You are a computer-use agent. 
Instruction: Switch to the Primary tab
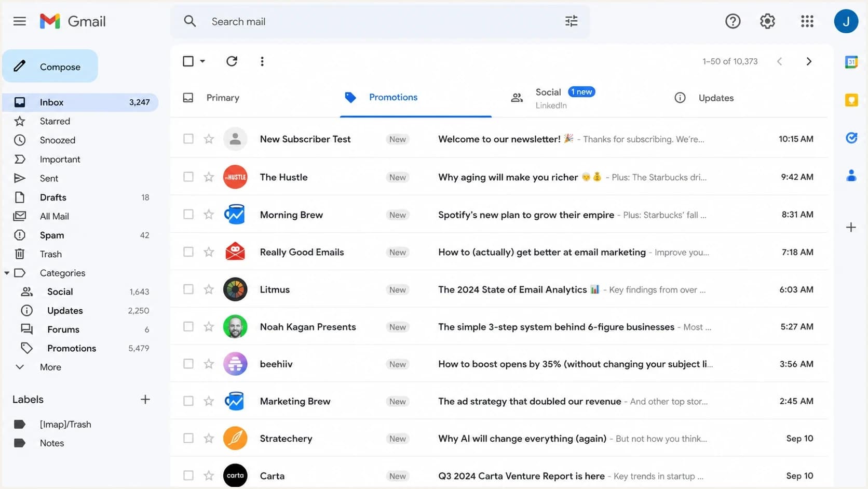223,98
